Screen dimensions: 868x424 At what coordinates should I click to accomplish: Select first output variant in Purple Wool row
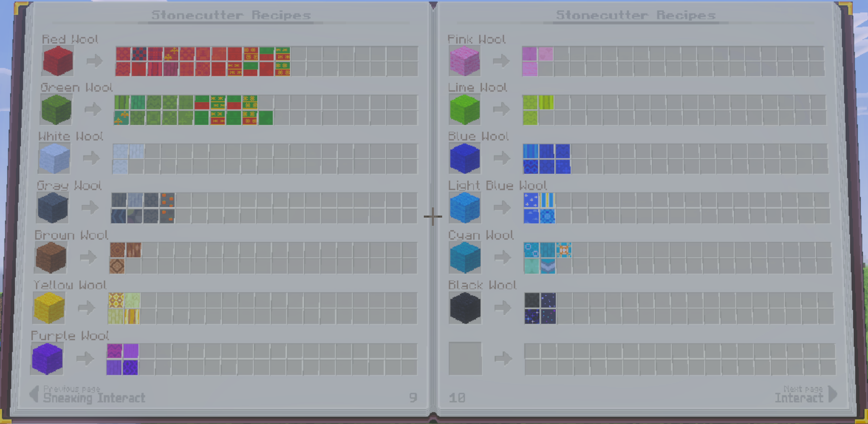pos(114,351)
